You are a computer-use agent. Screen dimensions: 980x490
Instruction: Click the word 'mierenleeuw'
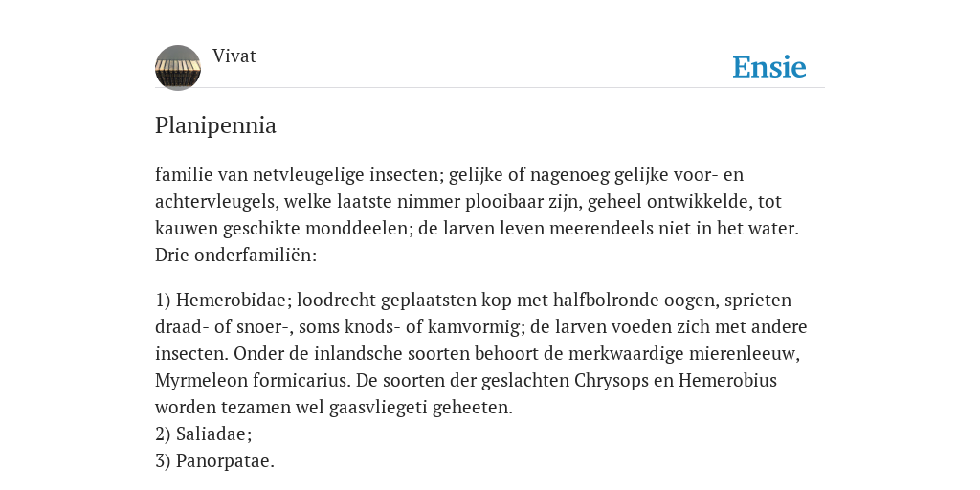743,354
